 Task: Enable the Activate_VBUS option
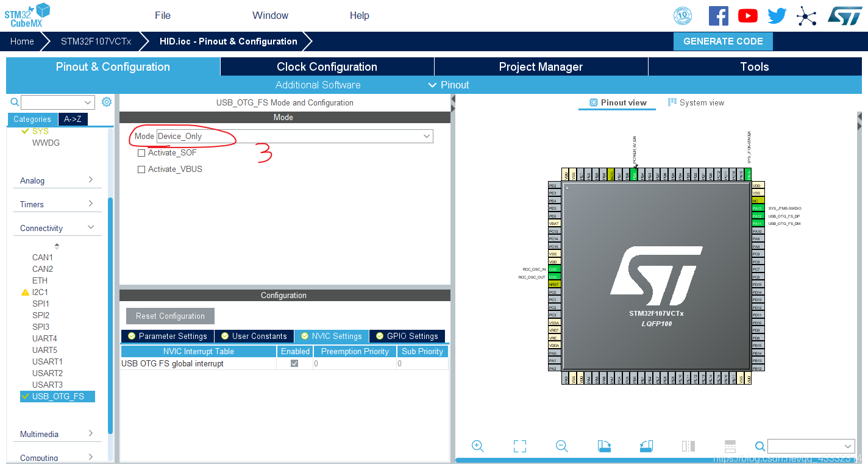(x=141, y=169)
